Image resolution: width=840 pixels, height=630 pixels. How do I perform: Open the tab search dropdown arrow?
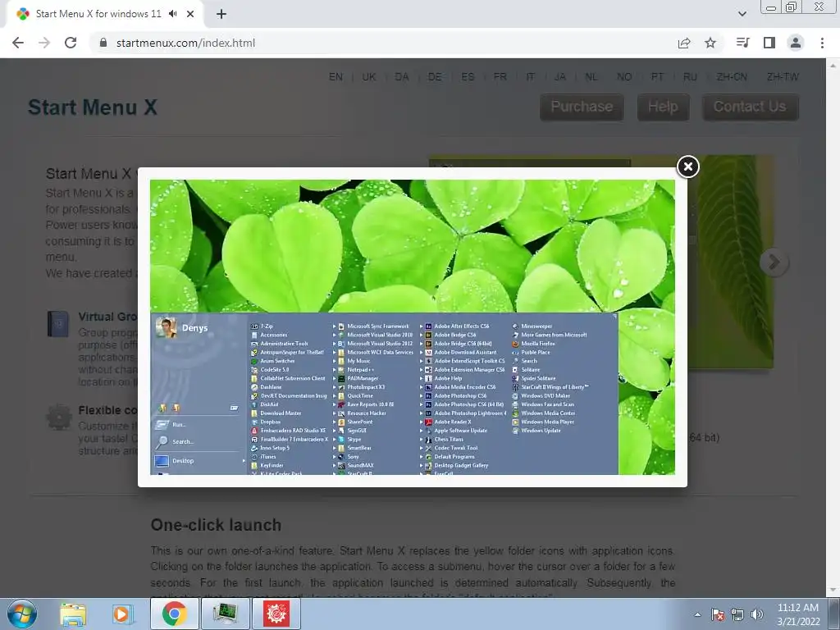742,14
